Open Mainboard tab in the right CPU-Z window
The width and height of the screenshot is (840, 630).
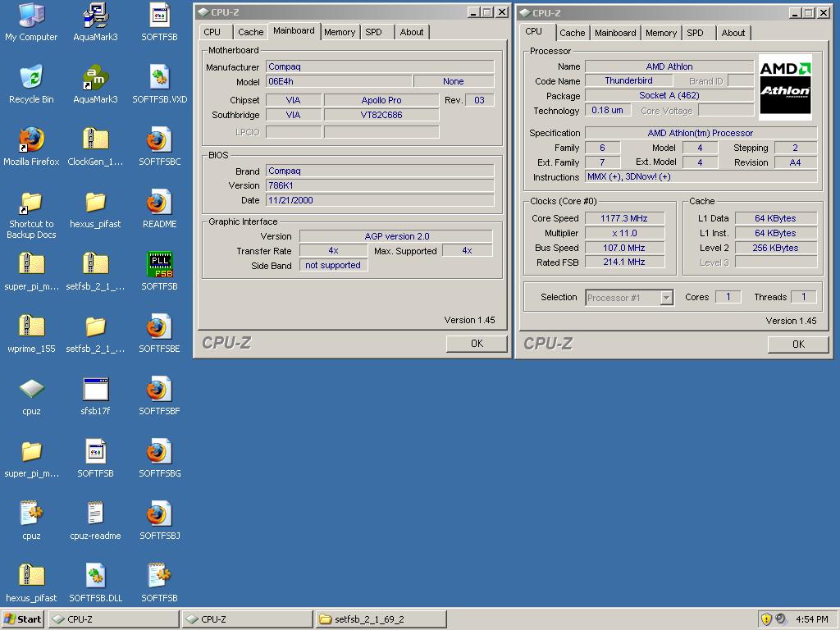pyautogui.click(x=615, y=33)
